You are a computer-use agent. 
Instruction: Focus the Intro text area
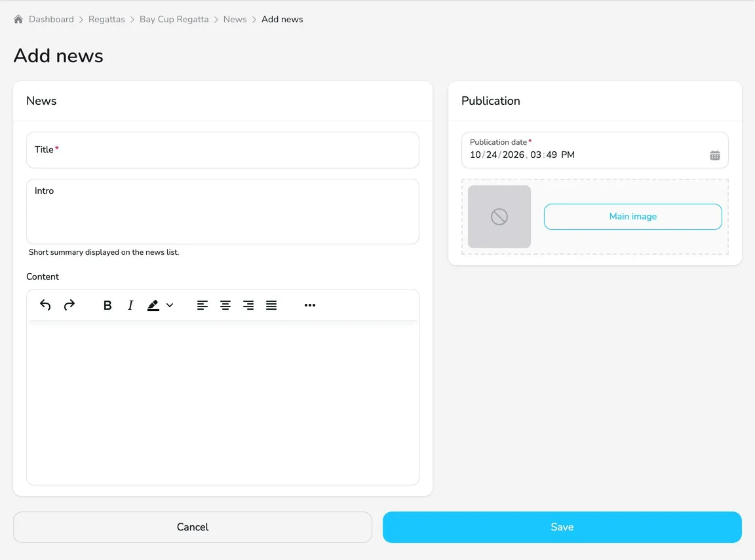pos(222,212)
